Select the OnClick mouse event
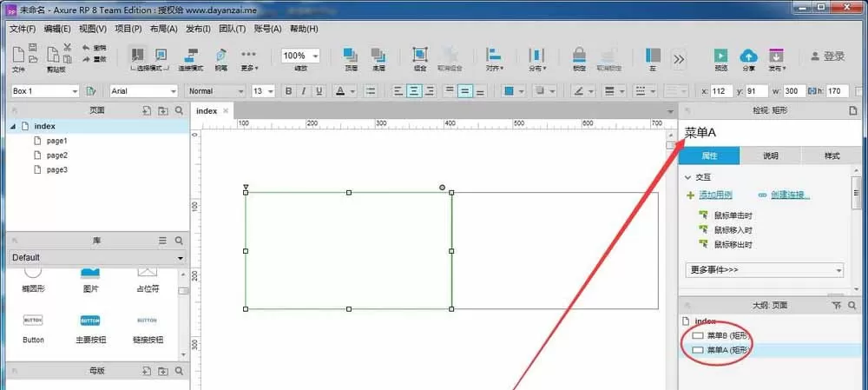The height and width of the screenshot is (390, 868). pyautogui.click(x=733, y=215)
